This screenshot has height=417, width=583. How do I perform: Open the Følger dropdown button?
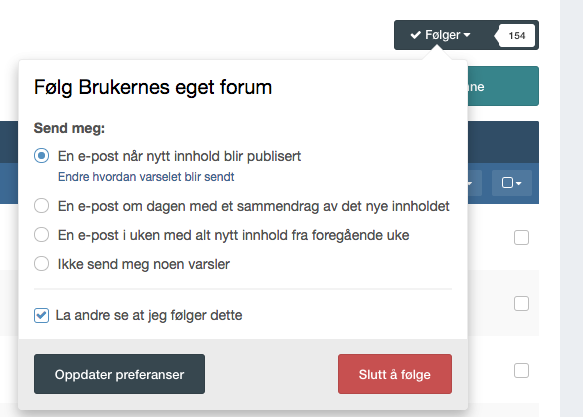tap(442, 35)
